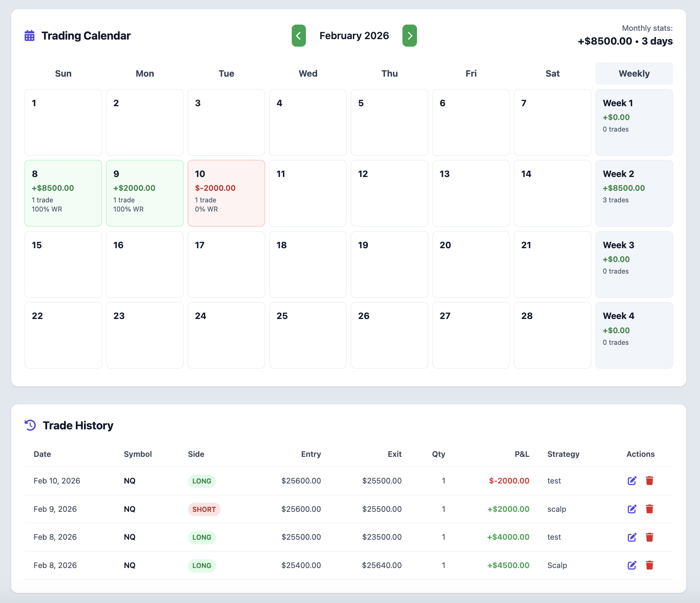Select the Sun column header
This screenshot has width=700, height=603.
point(63,73)
